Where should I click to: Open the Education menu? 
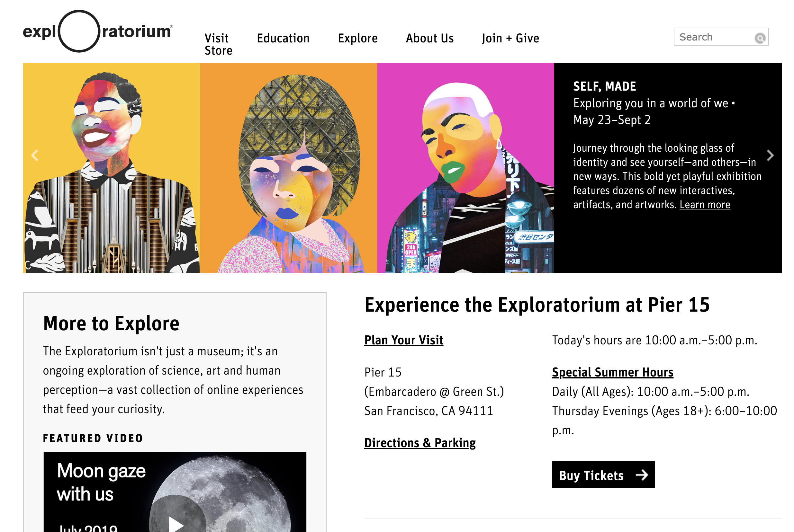point(283,38)
